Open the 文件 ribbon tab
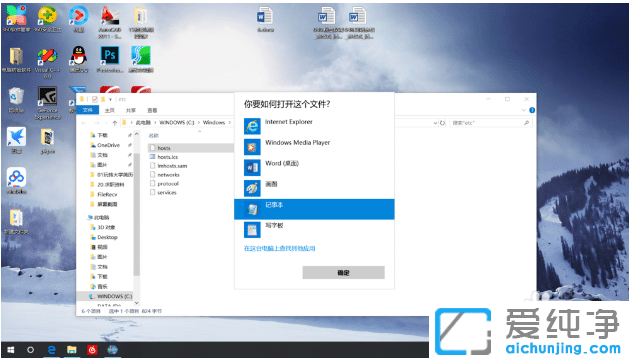Screen dimensions: 629x361 87,110
